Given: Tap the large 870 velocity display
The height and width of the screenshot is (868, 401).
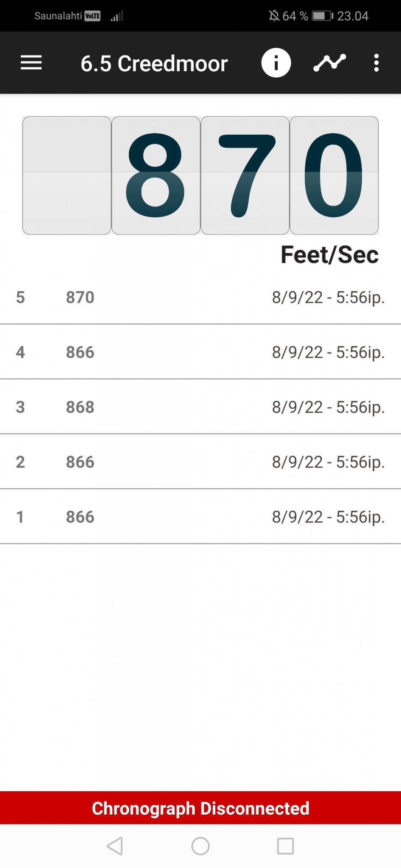Looking at the screenshot, I should (200, 175).
